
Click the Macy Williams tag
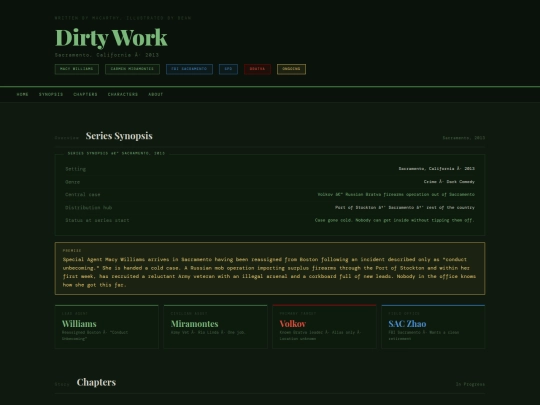point(77,69)
